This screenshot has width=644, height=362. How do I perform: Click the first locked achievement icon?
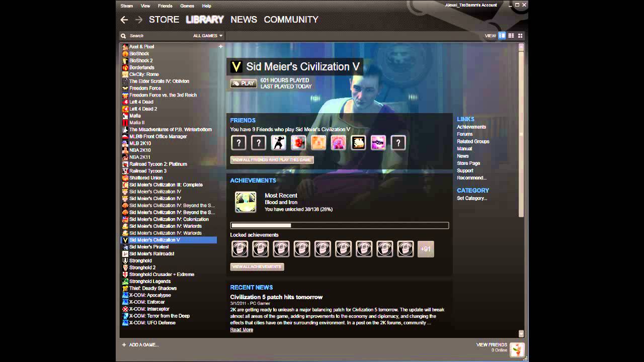(x=239, y=249)
